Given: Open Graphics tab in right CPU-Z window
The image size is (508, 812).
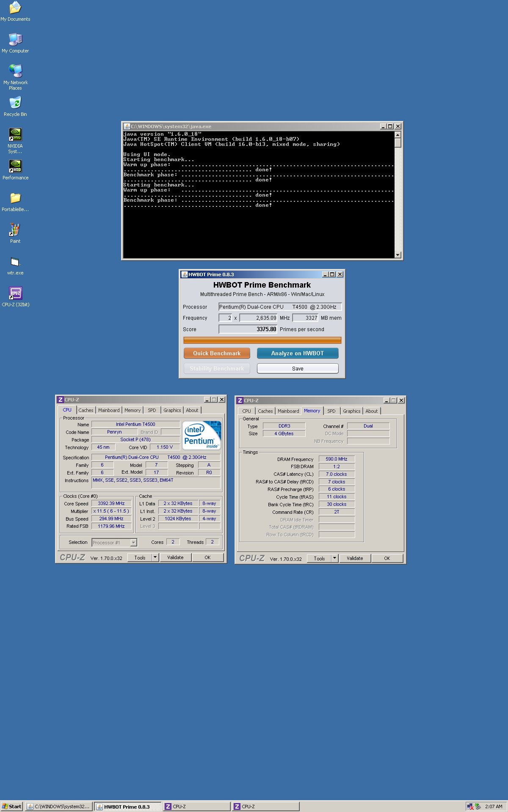Looking at the screenshot, I should tap(352, 411).
